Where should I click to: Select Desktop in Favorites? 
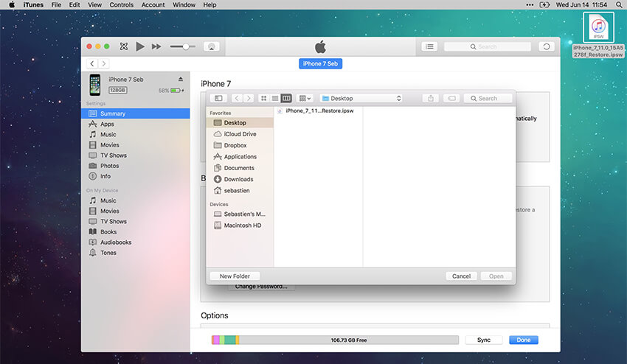pos(240,122)
